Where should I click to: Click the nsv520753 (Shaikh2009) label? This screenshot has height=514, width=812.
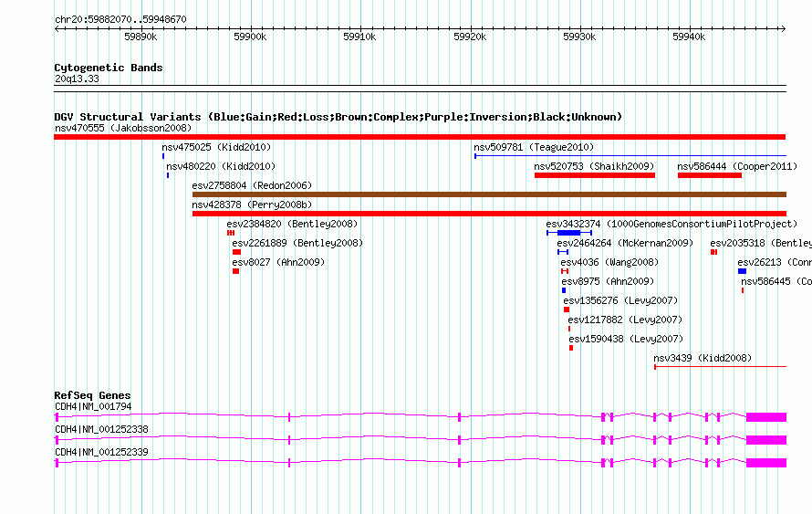[x=595, y=166]
